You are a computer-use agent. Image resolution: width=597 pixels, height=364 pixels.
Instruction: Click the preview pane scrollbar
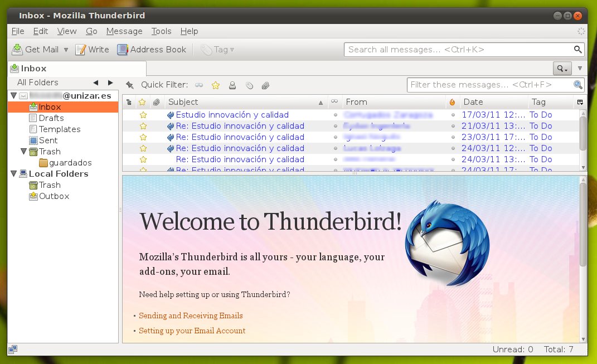583,225
